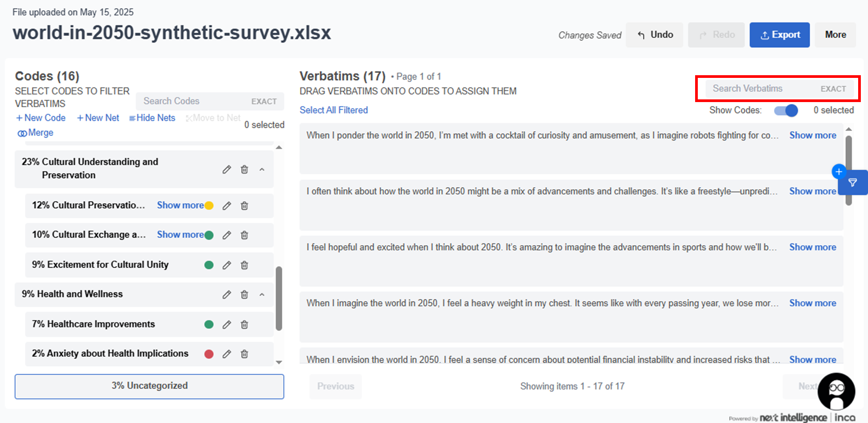Click green dot on Healthcare Improvements
Viewport: 868px width, 423px height.
tap(209, 325)
